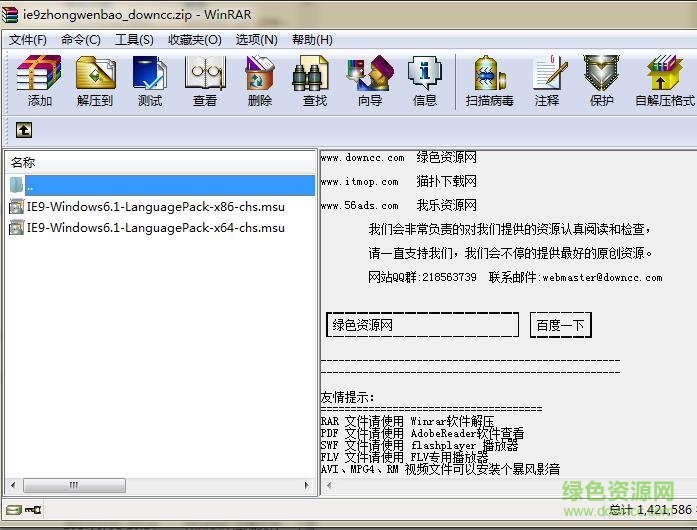The image size is (697, 530).
Task: Click the WinRAR title bar books icon
Action: point(10,14)
